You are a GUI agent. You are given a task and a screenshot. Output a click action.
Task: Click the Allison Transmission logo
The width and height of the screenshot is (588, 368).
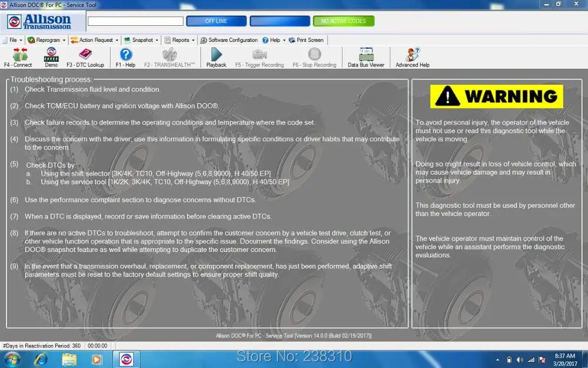(x=39, y=21)
